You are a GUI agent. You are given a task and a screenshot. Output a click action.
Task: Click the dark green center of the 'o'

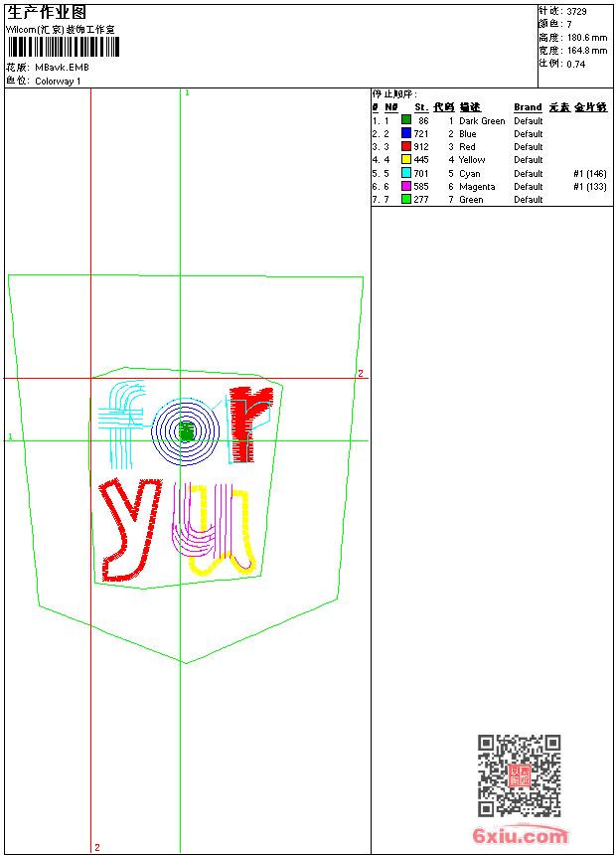pos(187,431)
